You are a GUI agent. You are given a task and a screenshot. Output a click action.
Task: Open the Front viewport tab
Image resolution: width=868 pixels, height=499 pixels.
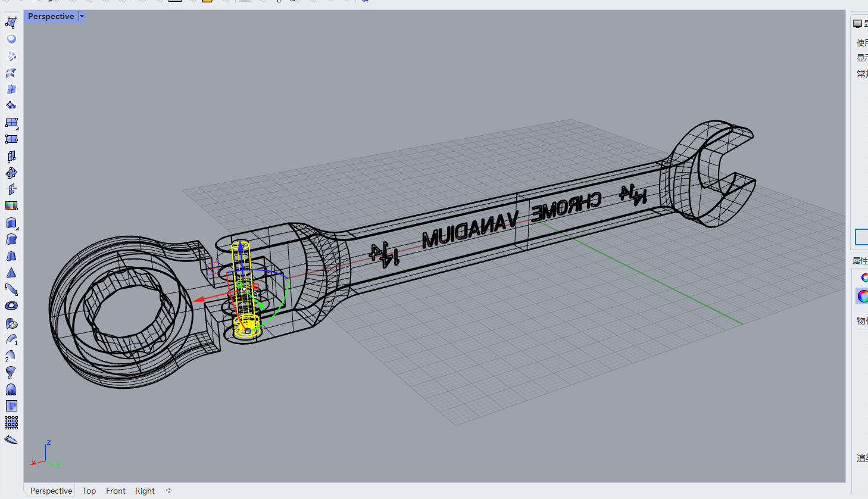click(x=115, y=491)
